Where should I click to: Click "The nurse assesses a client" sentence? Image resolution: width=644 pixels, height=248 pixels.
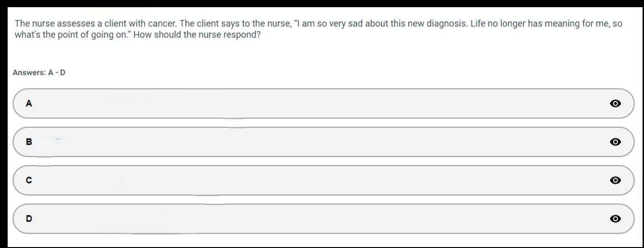point(65,23)
